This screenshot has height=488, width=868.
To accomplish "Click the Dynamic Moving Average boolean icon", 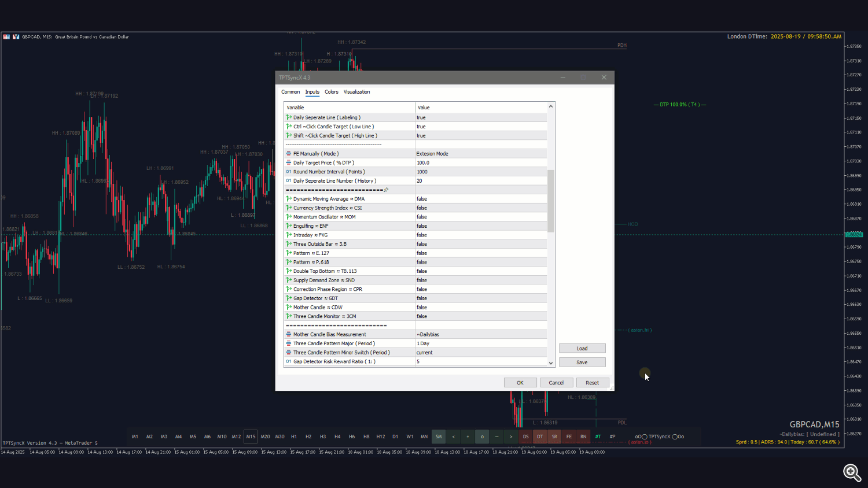I will [289, 199].
